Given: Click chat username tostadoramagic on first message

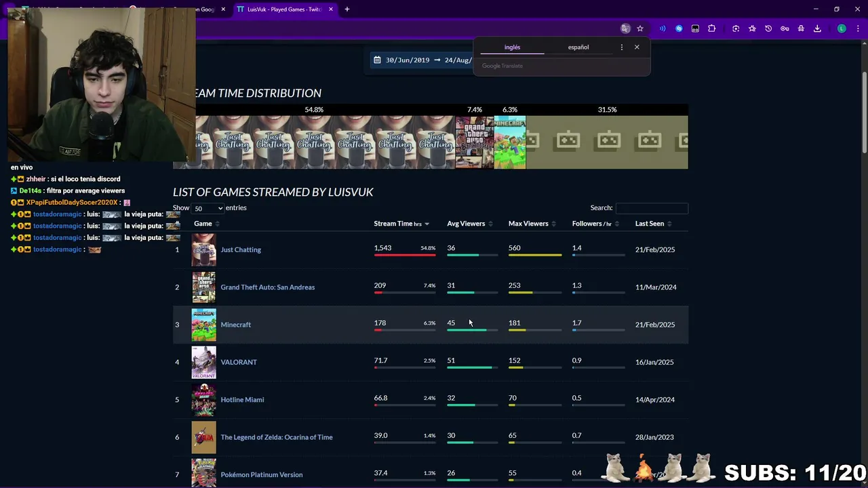Looking at the screenshot, I should point(58,214).
